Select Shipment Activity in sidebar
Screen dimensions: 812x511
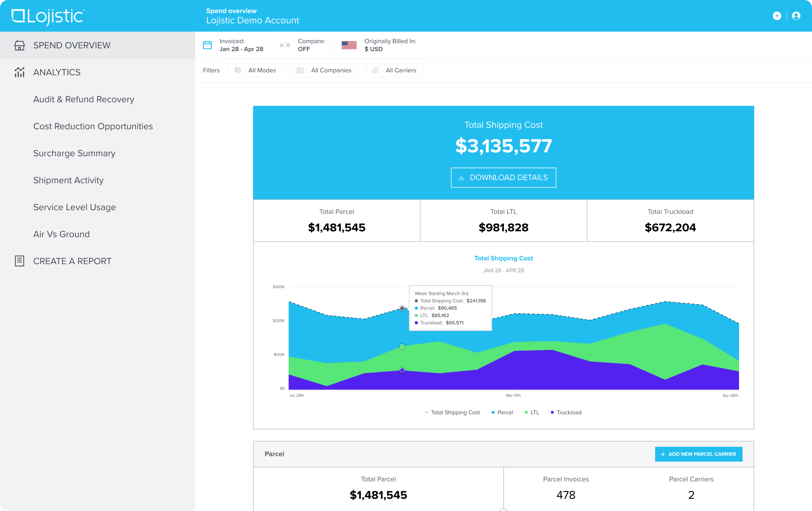click(x=68, y=180)
